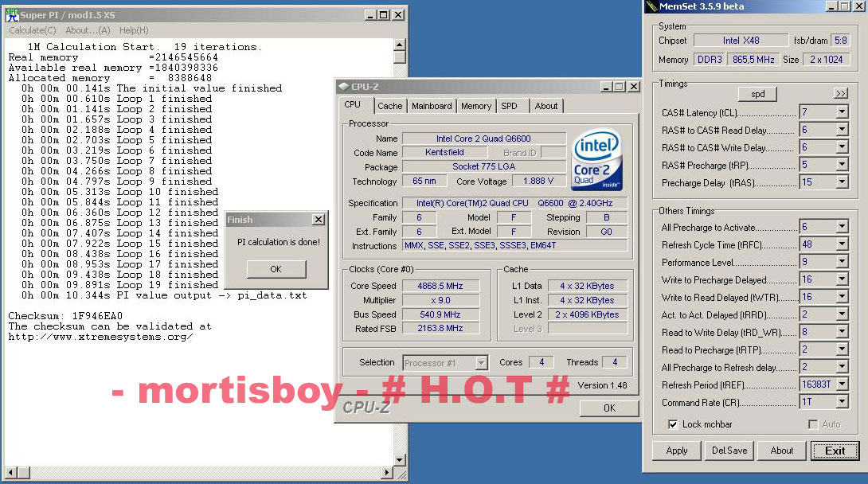Open the Read to Write Delay dropdown
The width and height of the screenshot is (868, 484).
pos(842,332)
